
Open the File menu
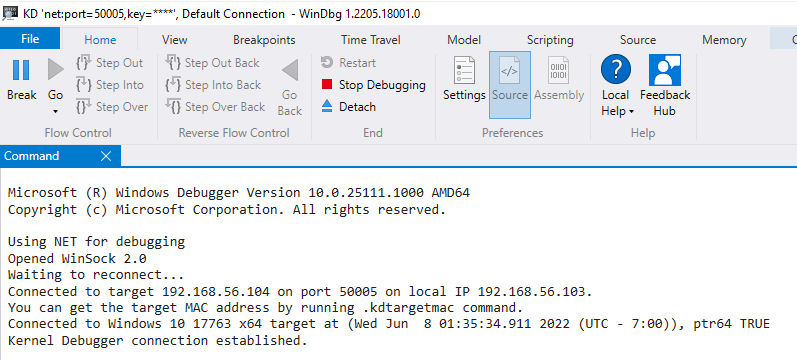[30, 39]
